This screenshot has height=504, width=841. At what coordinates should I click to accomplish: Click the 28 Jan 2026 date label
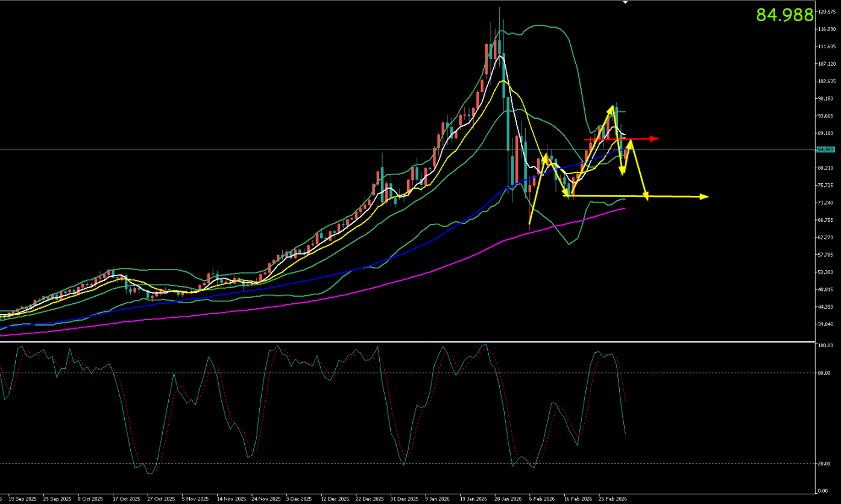tap(508, 499)
